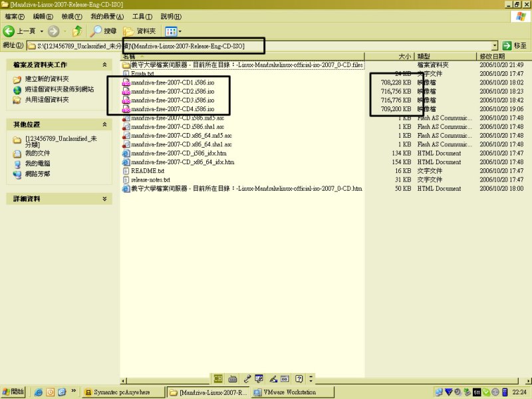
Task: Open the Favorites menu (我的最愛)
Action: (107, 16)
